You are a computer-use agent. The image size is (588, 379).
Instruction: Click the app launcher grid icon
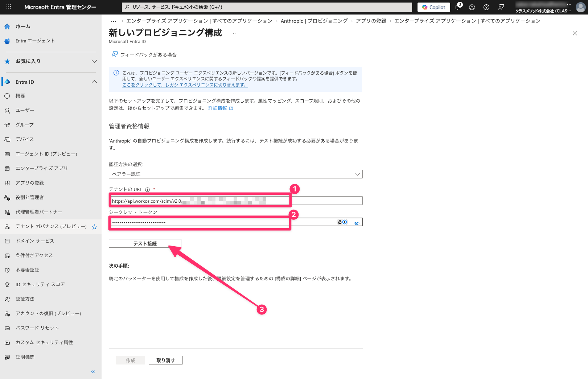coord(9,7)
